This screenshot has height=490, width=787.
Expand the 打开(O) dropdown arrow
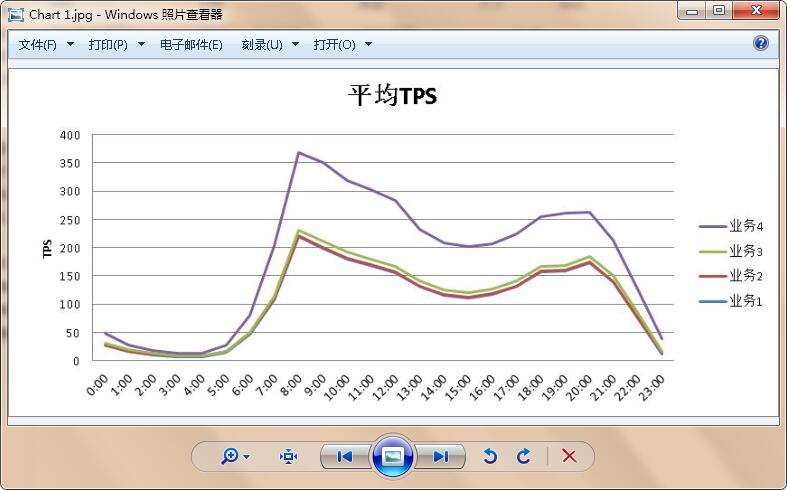368,44
